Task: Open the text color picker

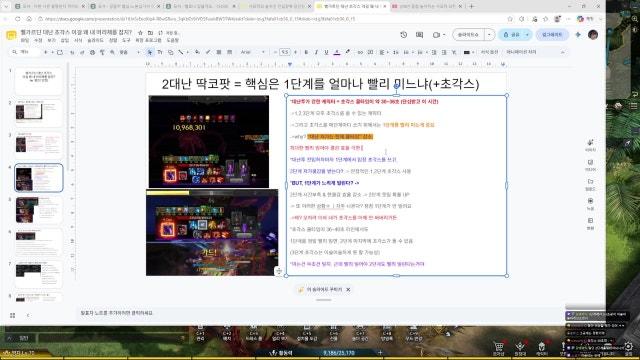Action: [x=337, y=52]
